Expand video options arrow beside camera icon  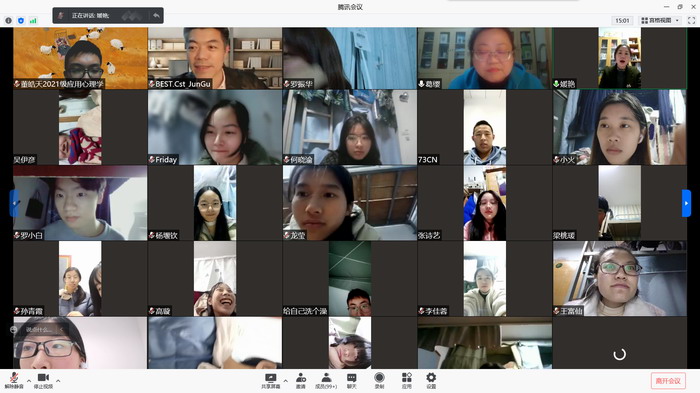58,381
